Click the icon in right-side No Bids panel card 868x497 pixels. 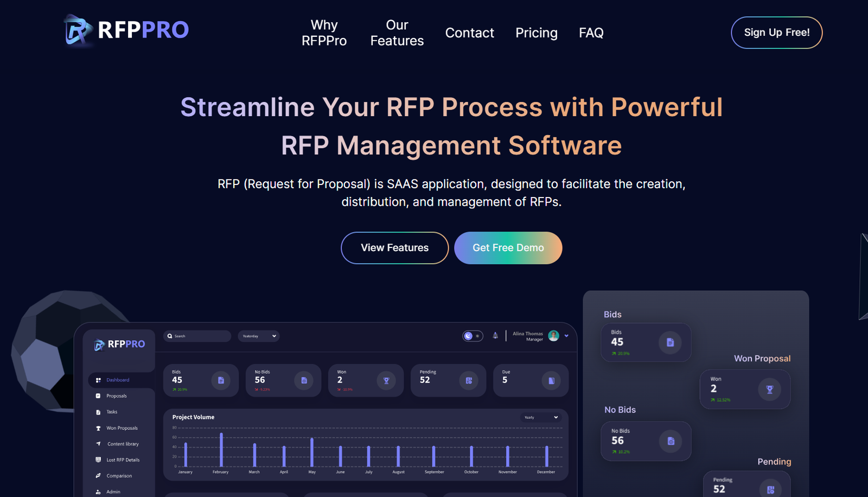(671, 441)
